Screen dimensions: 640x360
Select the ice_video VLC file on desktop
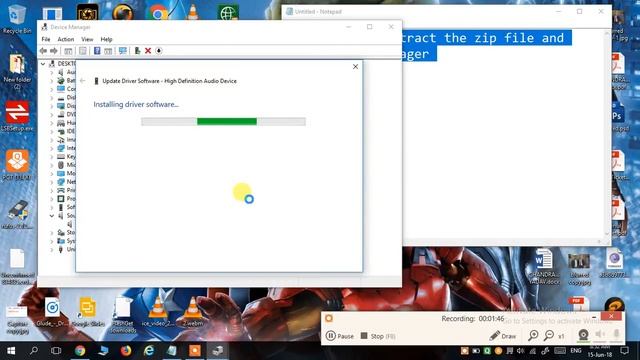coord(158,312)
